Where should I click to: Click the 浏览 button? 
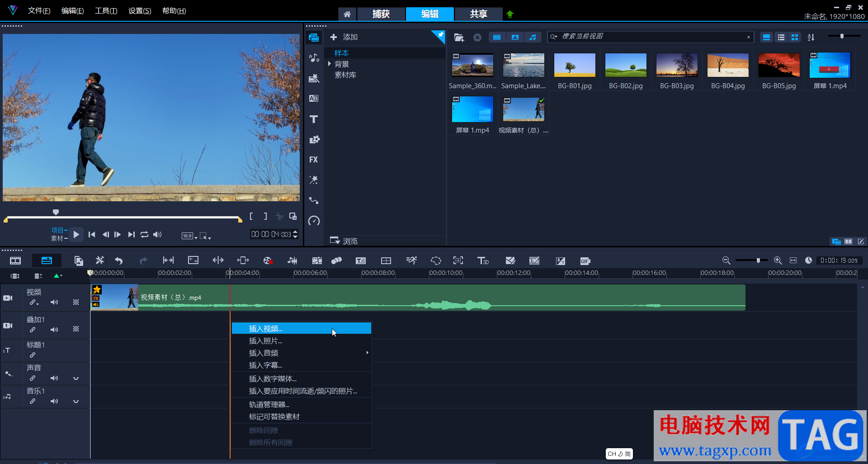tap(344, 241)
